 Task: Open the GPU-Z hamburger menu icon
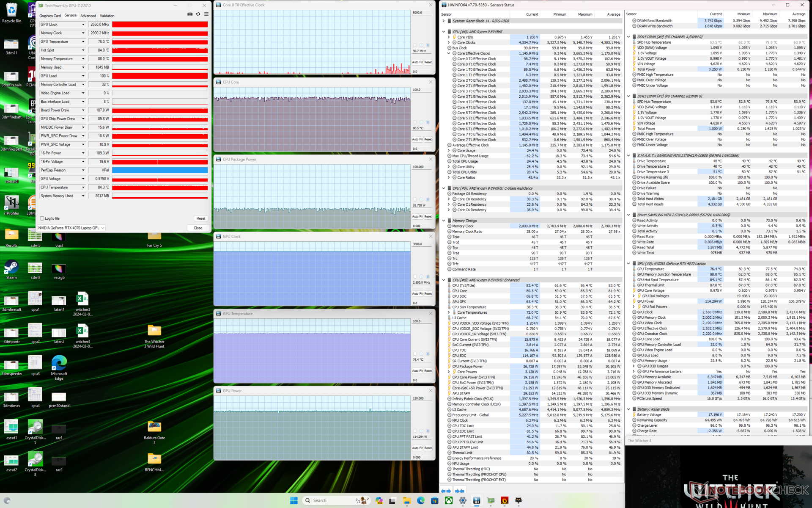point(206,14)
